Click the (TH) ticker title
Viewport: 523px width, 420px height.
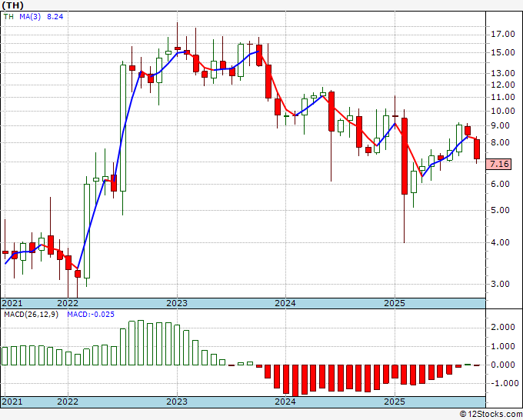[x=12, y=5]
